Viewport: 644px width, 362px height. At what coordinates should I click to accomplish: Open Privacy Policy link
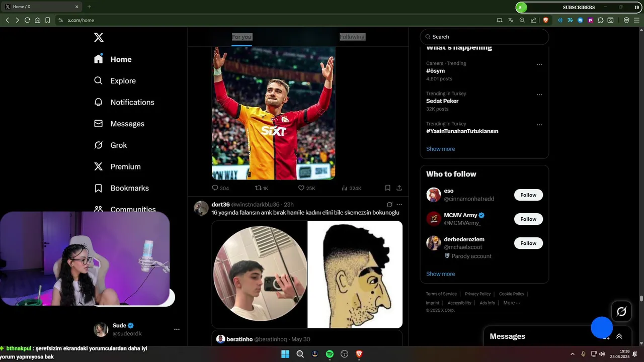point(477,294)
